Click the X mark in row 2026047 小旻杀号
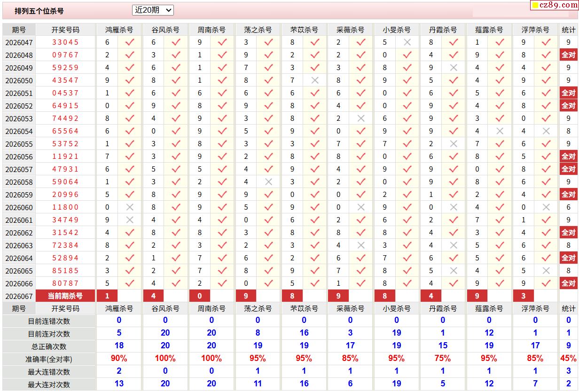 [x=407, y=42]
